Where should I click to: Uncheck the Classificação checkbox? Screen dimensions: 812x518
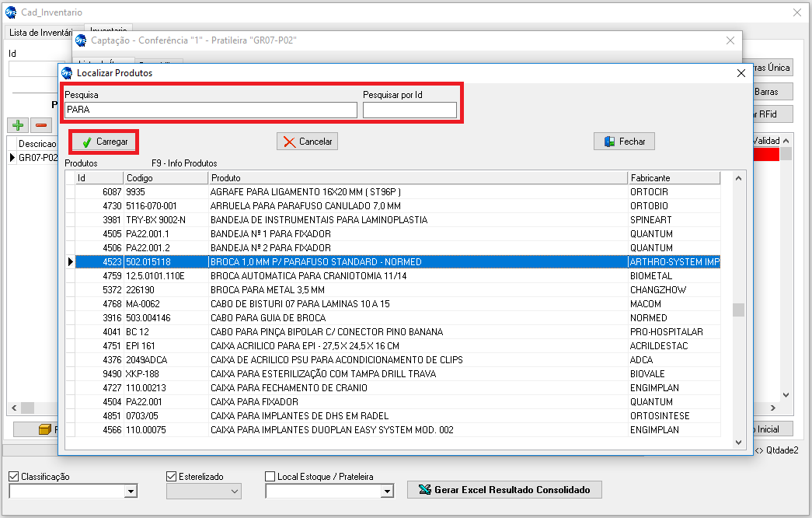(14, 476)
